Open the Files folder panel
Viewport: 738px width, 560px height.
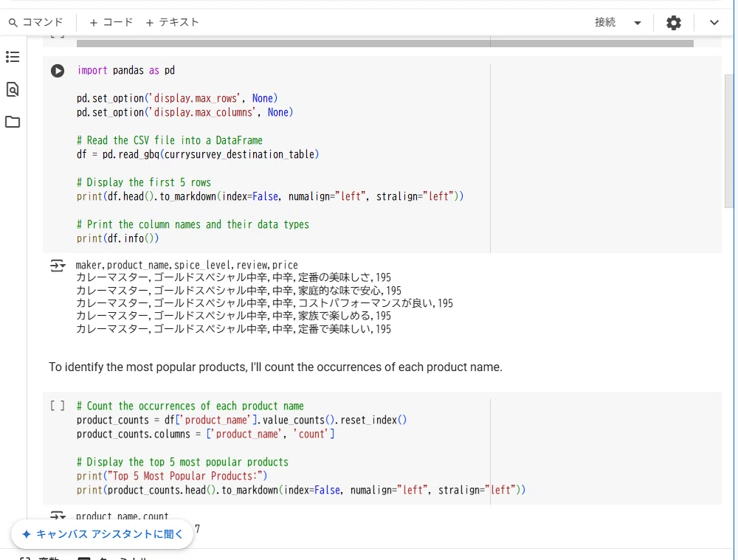coord(13,122)
